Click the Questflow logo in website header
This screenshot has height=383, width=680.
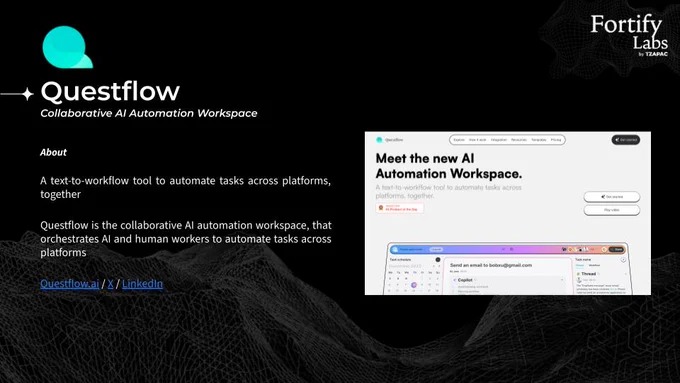tap(389, 140)
